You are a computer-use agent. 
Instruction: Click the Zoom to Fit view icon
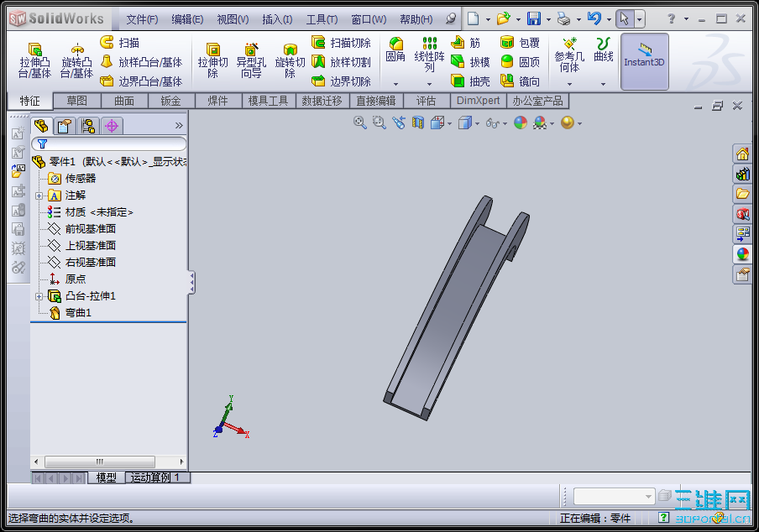(359, 123)
